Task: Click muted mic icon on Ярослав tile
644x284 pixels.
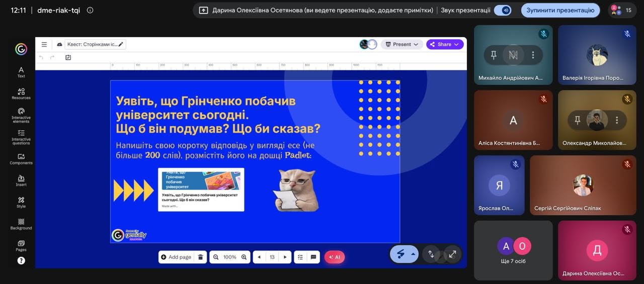Action: (x=515, y=164)
